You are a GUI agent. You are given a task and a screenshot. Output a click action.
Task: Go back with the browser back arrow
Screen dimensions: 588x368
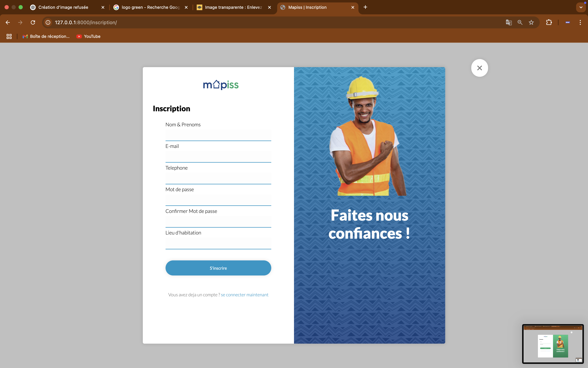(8, 22)
